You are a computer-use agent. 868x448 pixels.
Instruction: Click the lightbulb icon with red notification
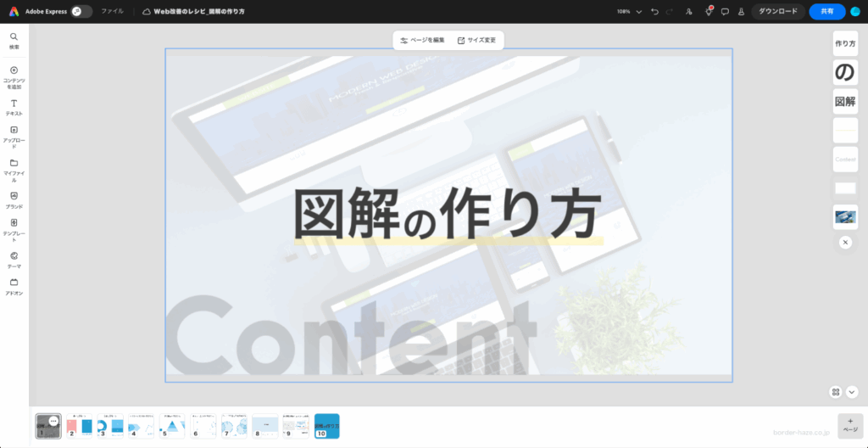709,12
